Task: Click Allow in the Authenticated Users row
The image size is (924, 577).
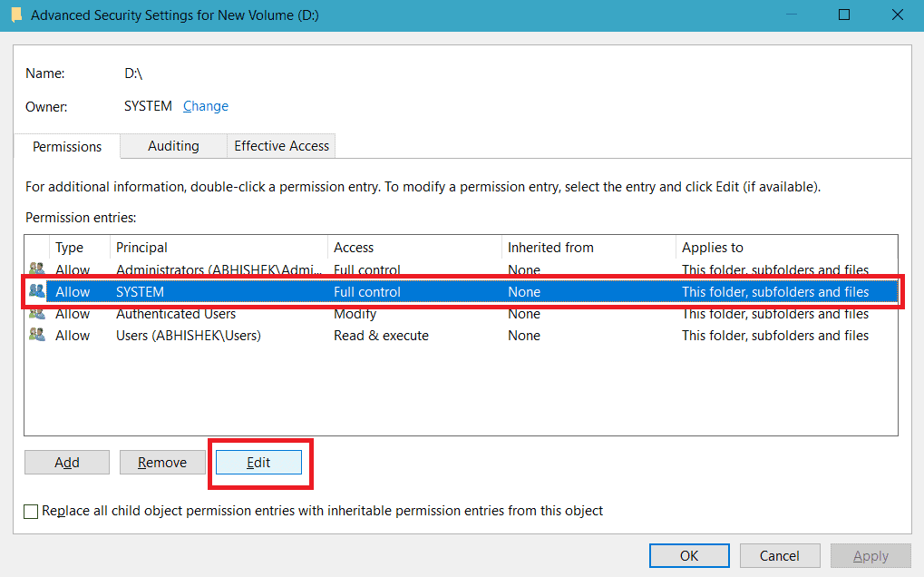Action: coord(73,314)
